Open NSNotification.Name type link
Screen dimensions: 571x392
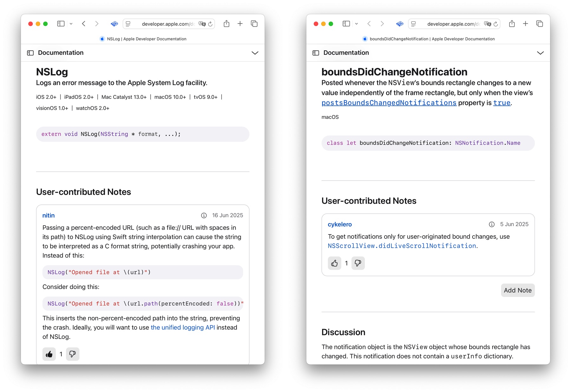(x=488, y=143)
